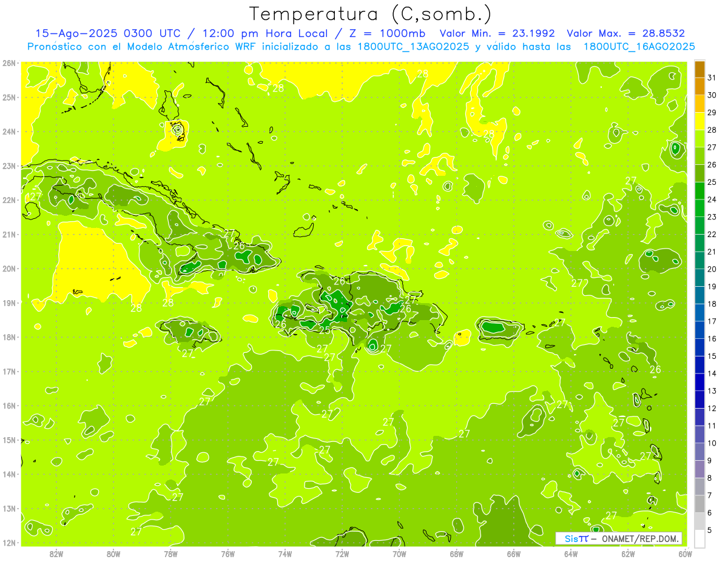The image size is (728, 562).
Task: Click the 70W longitude axis label
Action: coord(399,554)
